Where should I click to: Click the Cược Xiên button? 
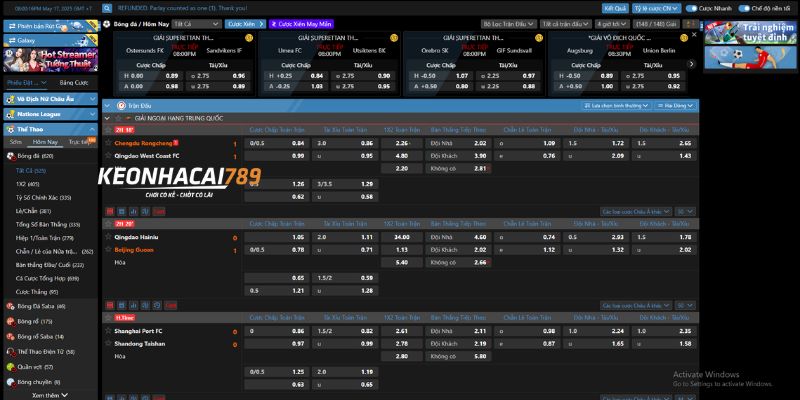(x=245, y=23)
